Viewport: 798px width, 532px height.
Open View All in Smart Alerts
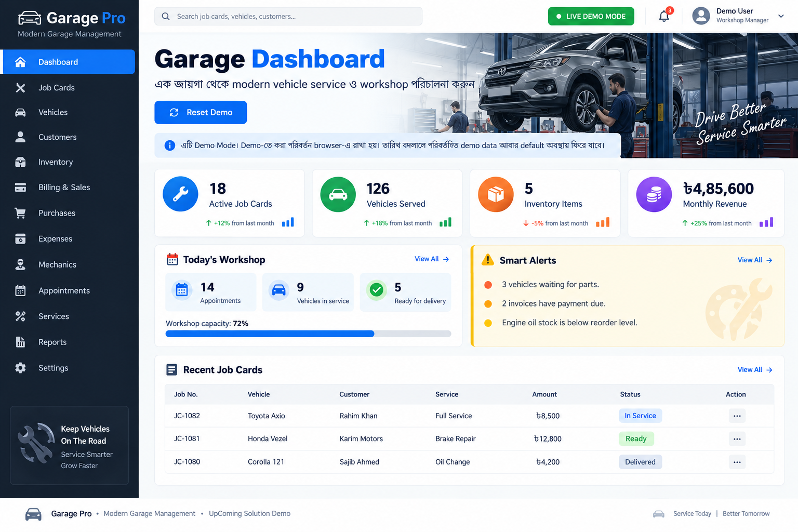click(x=755, y=260)
